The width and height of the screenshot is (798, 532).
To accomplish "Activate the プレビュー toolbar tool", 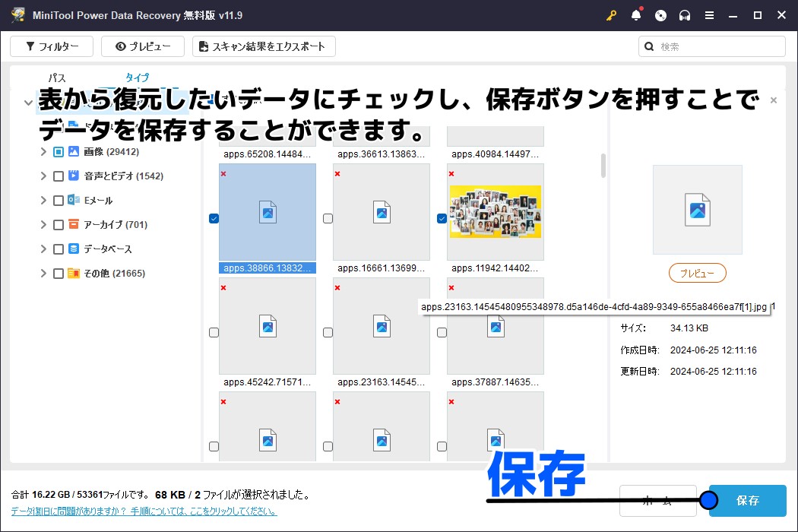I will coord(142,46).
